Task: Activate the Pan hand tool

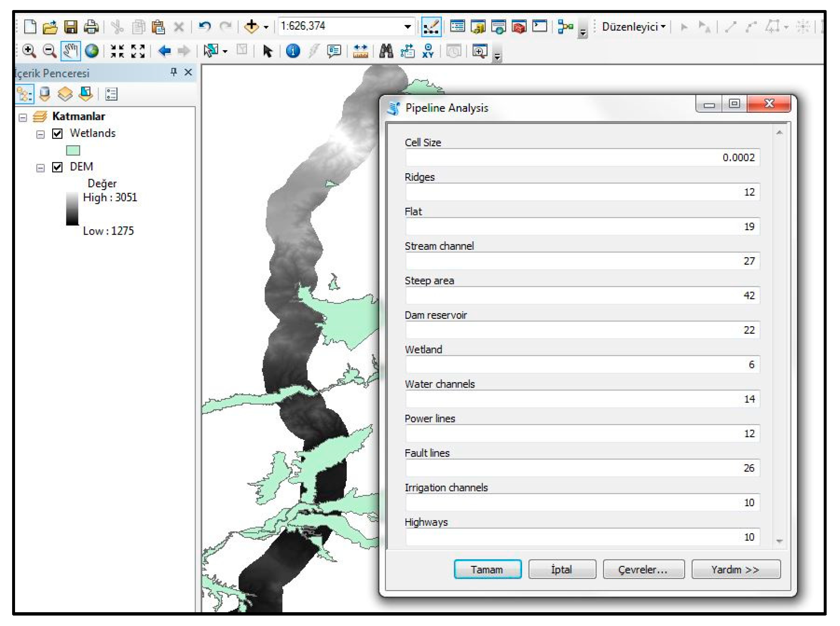Action: pyautogui.click(x=70, y=51)
